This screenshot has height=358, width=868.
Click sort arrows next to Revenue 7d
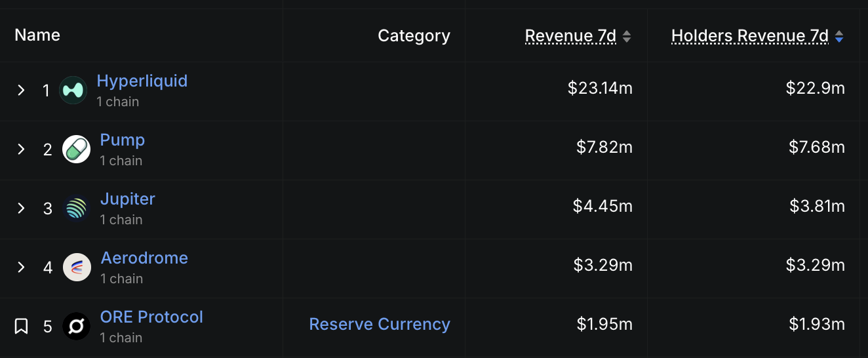click(627, 37)
